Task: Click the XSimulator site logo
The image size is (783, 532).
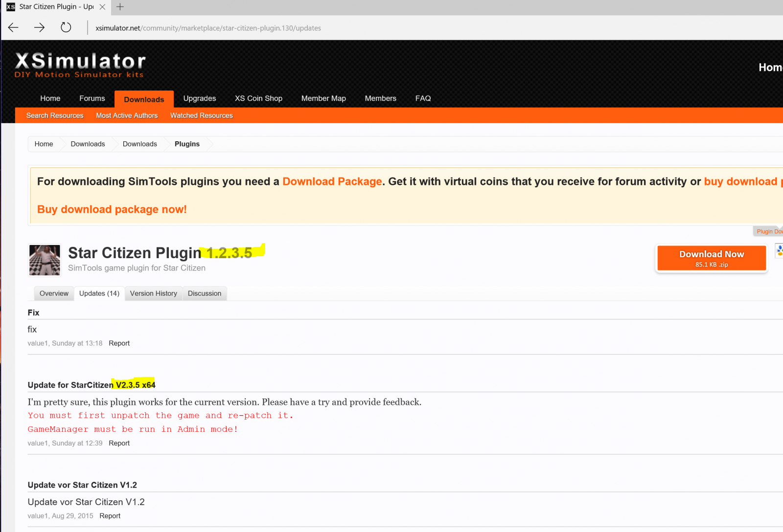Action: click(x=80, y=65)
